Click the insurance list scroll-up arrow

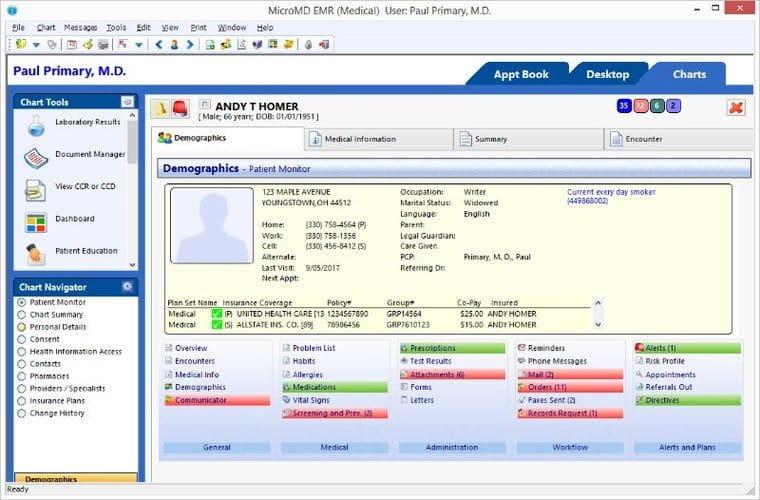(598, 303)
